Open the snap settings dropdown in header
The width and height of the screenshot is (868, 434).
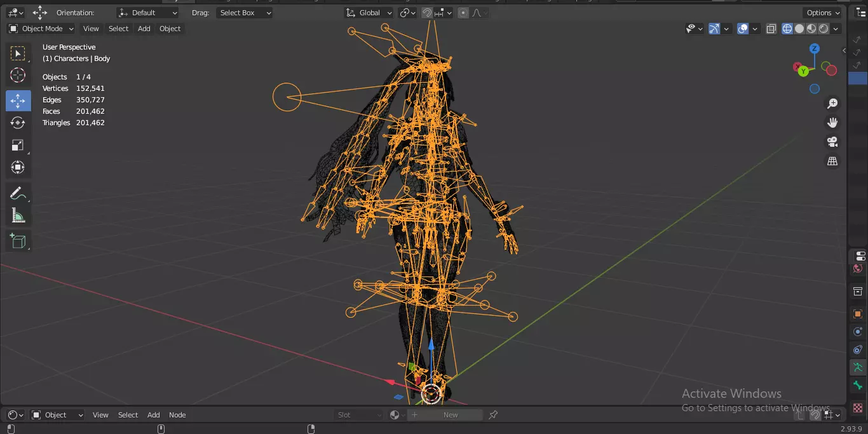pos(444,13)
